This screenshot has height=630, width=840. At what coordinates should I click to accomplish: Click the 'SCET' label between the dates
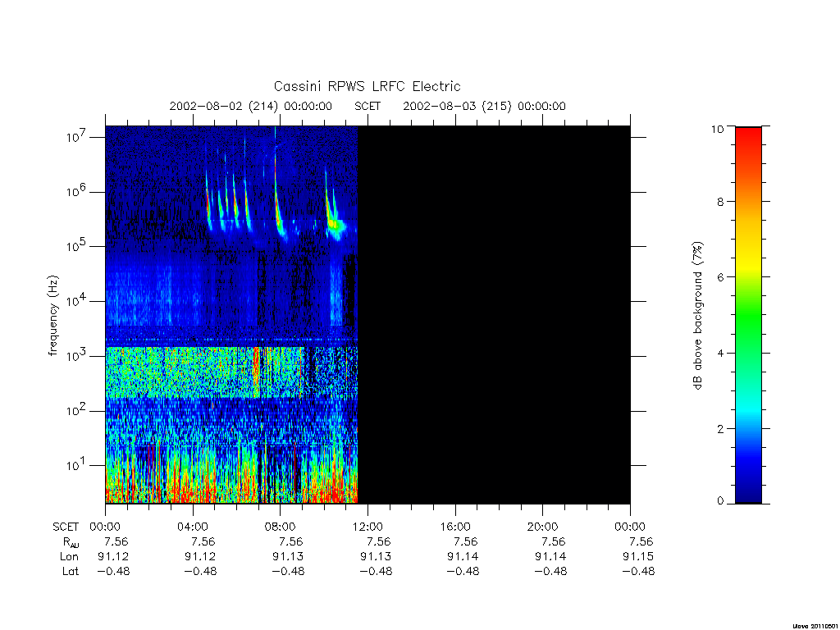pyautogui.click(x=367, y=106)
